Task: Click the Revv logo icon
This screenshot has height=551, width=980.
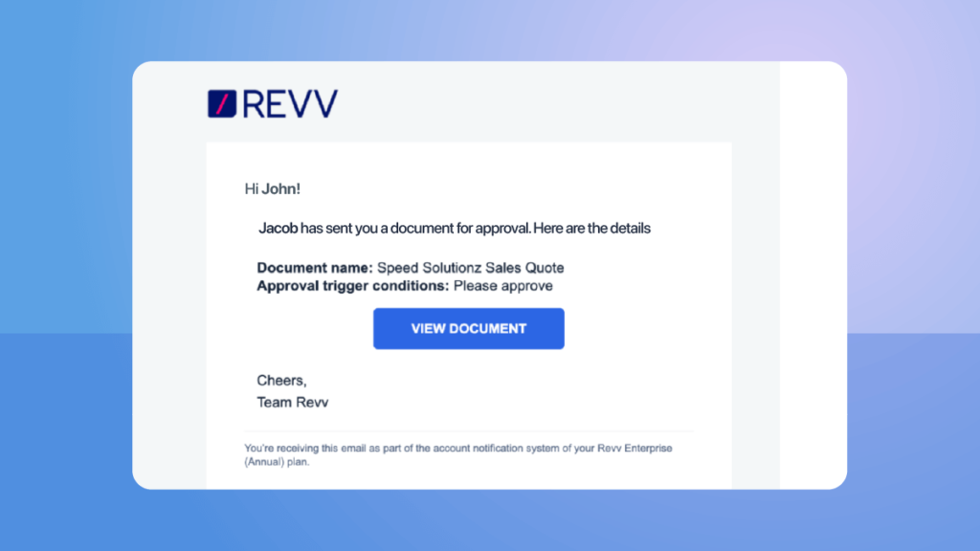Action: point(222,103)
